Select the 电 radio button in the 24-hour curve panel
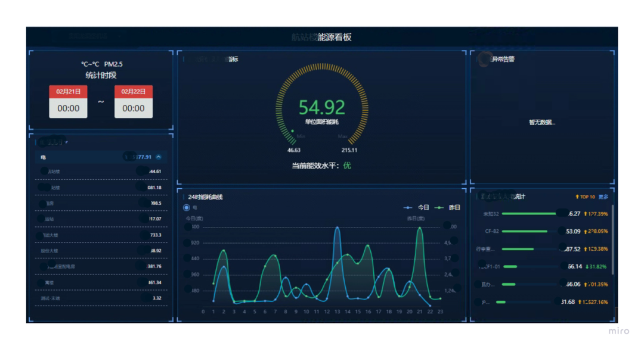644x349 pixels. pos(187,207)
